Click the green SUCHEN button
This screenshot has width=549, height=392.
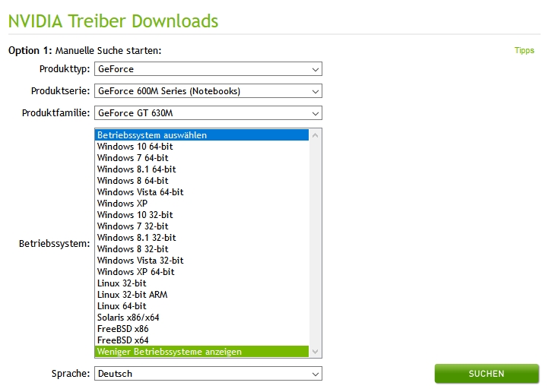point(487,374)
